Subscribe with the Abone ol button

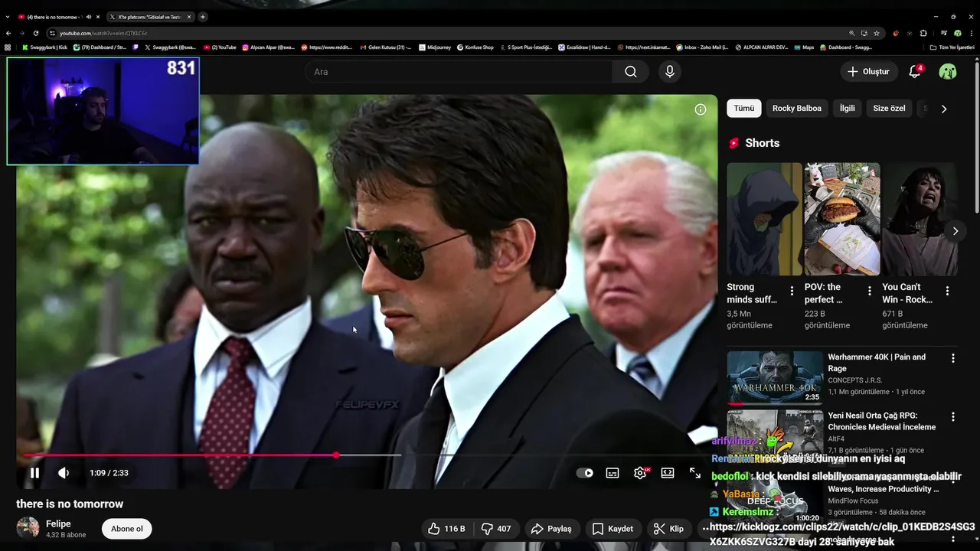[127, 529]
